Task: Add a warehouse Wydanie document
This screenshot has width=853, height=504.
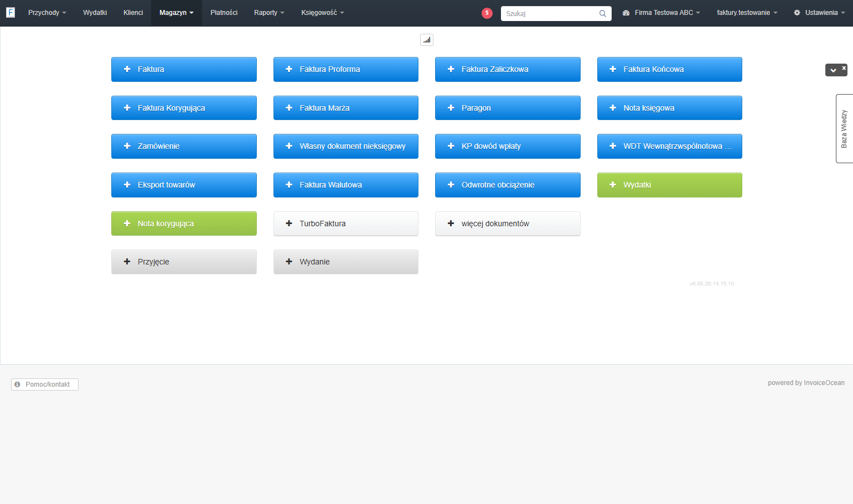Action: click(346, 262)
